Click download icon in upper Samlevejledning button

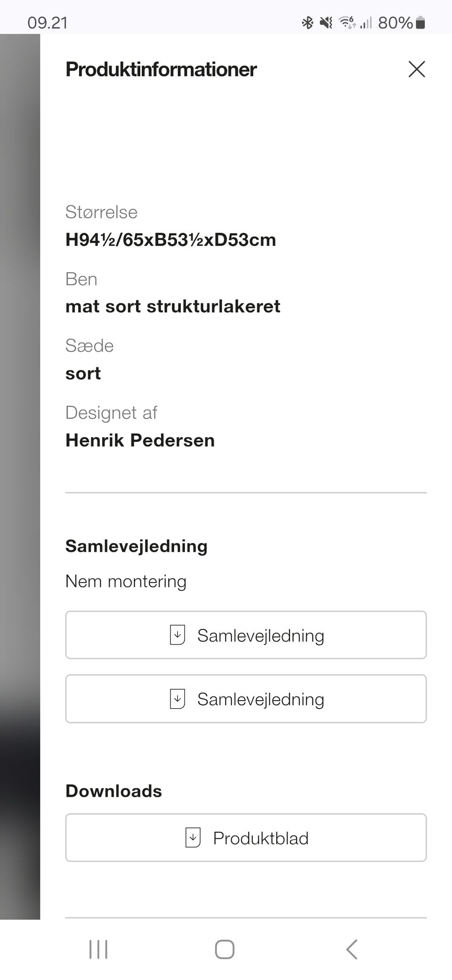click(x=178, y=635)
